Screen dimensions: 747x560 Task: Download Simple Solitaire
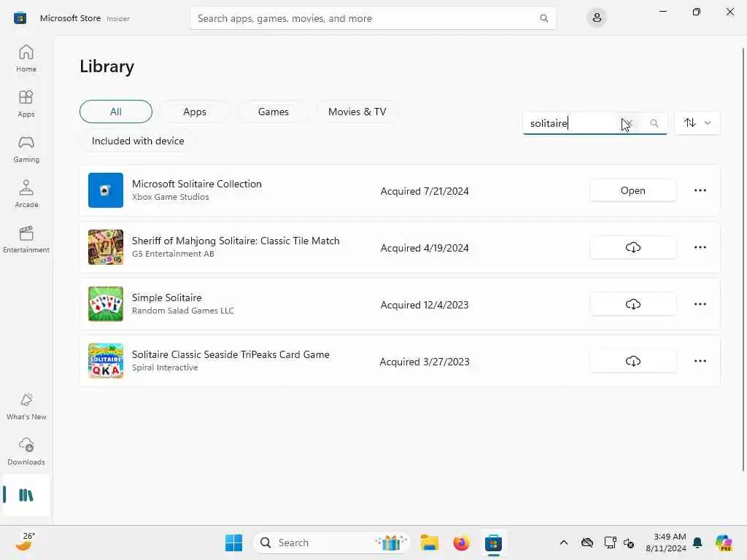[x=632, y=304]
